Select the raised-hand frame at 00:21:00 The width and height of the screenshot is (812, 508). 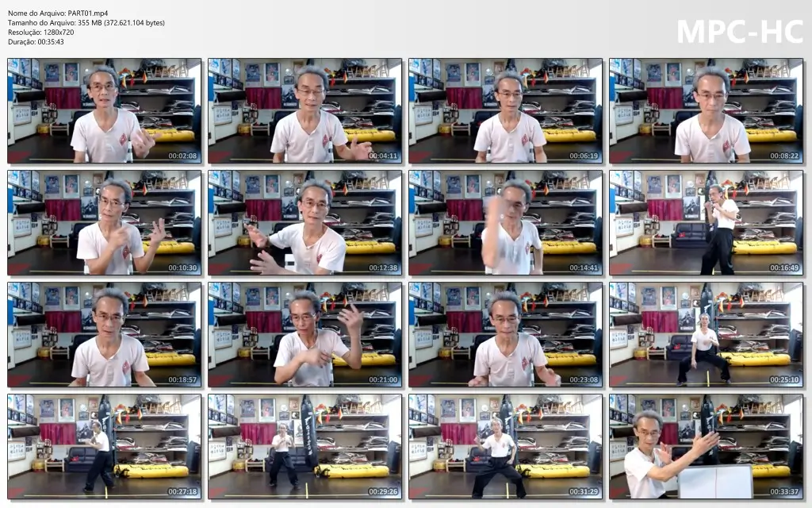click(305, 335)
